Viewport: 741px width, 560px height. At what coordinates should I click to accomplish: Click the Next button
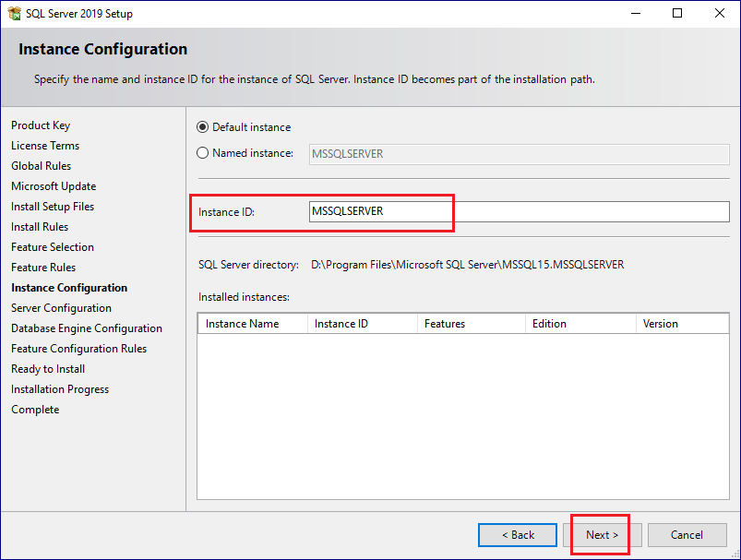tap(602, 535)
